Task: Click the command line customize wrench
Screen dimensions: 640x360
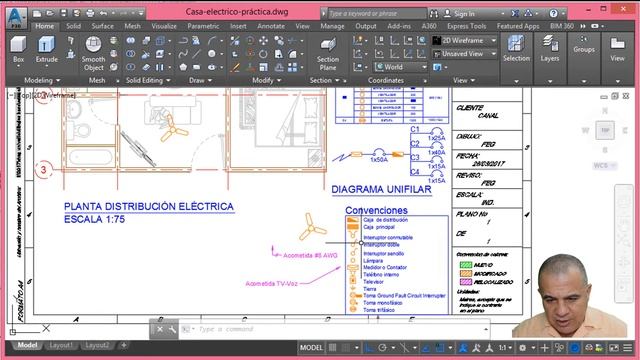Action: pyautogui.click(x=172, y=329)
